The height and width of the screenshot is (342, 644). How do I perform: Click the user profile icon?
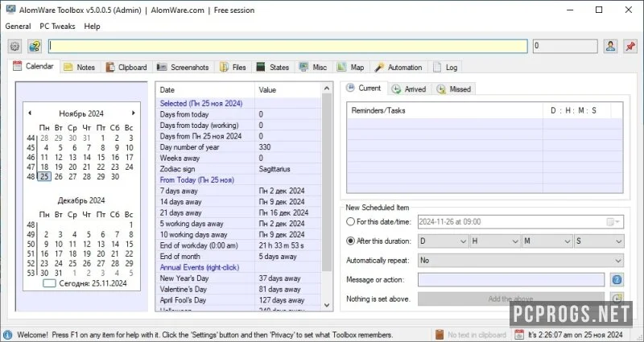pyautogui.click(x=610, y=46)
